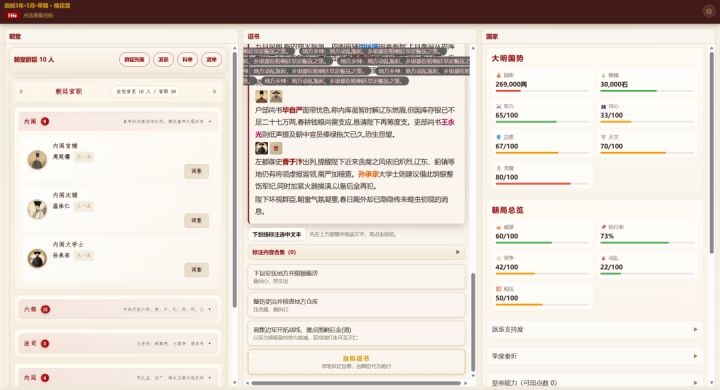Click the crown icon above 60/100
The width and height of the screenshot is (720, 390).
click(498, 227)
